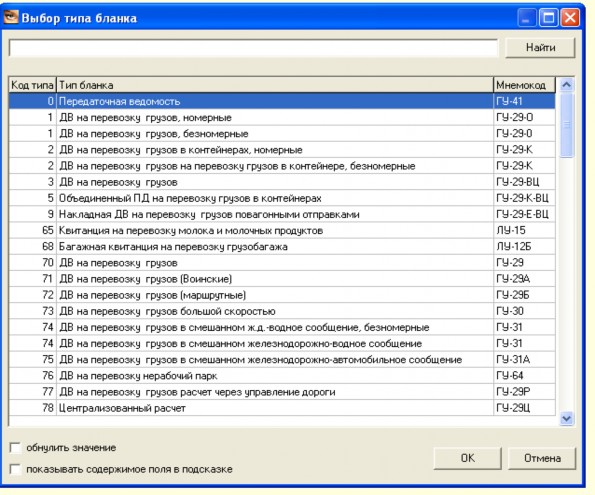
Task: Click the scrollbar down arrow
Action: (567, 418)
